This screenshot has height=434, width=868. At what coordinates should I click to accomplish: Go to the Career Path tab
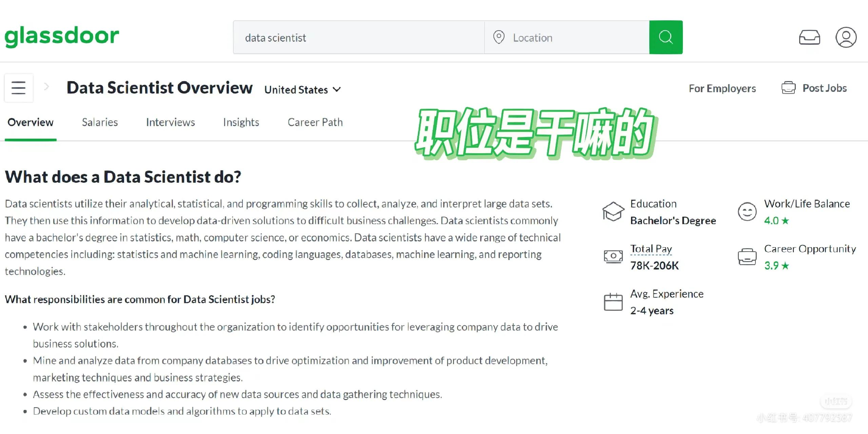(x=315, y=122)
